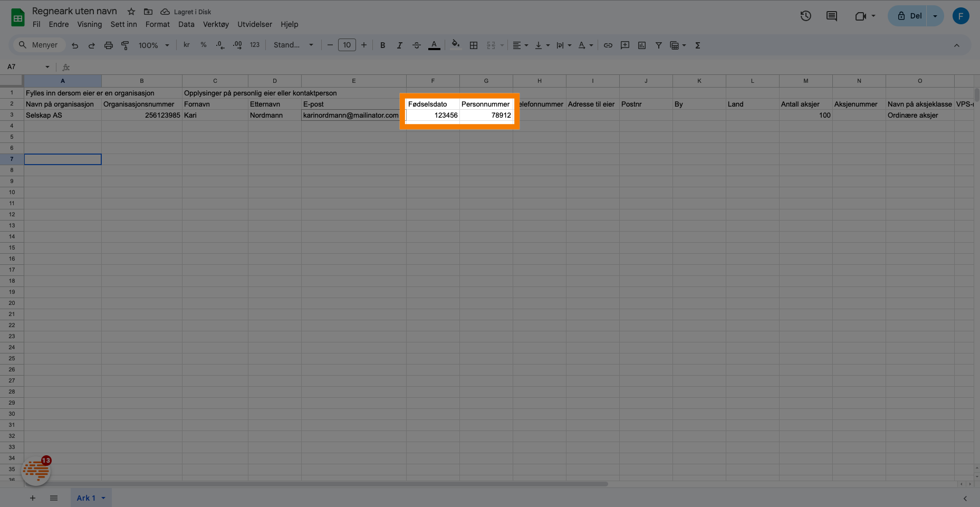Open the Fil menu
980x507 pixels.
tap(36, 24)
